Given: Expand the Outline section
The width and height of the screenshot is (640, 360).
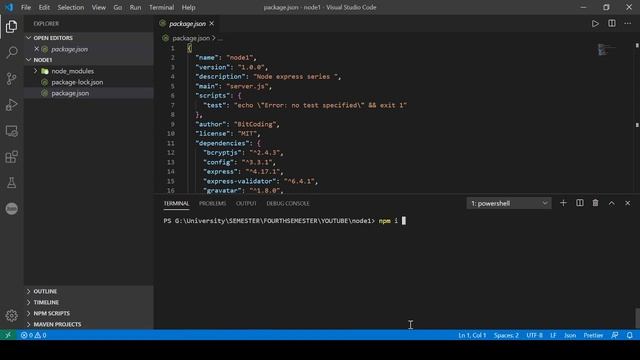Looking at the screenshot, I should (x=89, y=291).
